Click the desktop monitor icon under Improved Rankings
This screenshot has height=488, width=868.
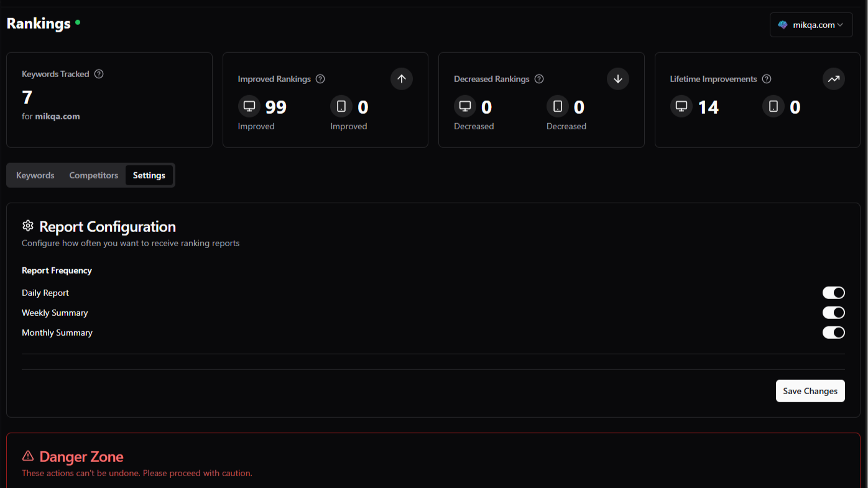[x=249, y=107]
